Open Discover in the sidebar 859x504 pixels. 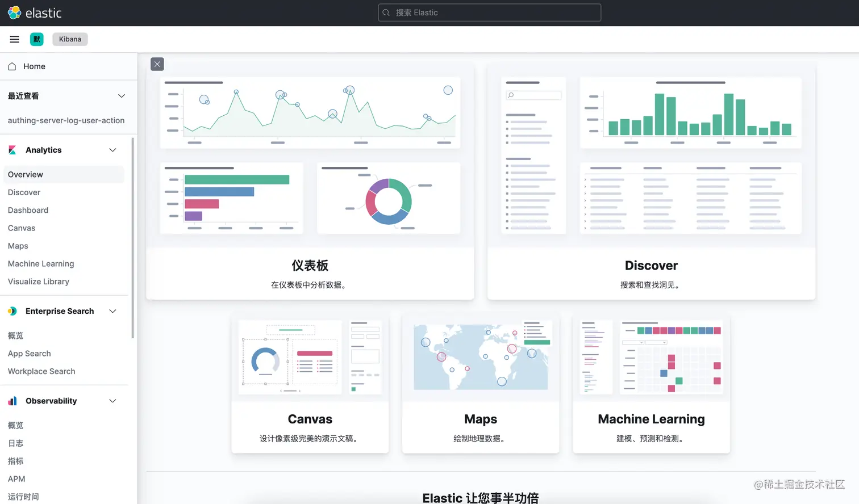pos(24,192)
